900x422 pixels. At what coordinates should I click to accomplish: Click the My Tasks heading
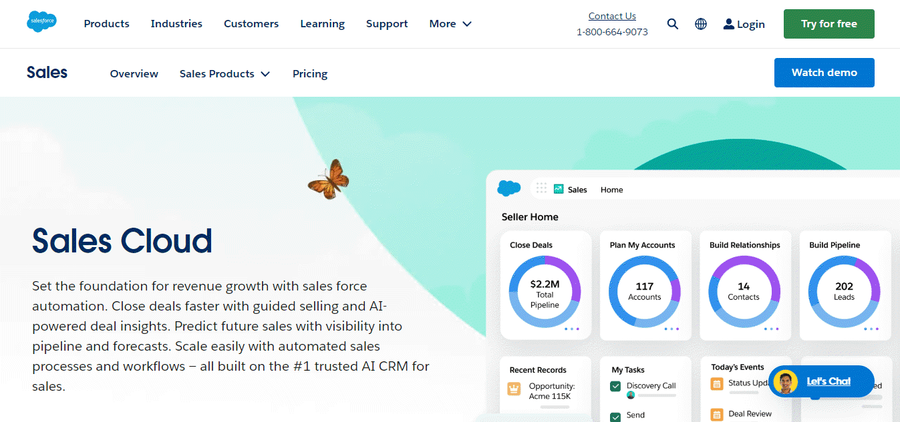pyautogui.click(x=628, y=370)
